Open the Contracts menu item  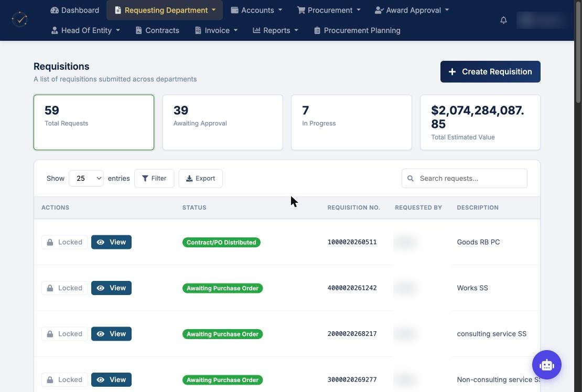pyautogui.click(x=157, y=30)
